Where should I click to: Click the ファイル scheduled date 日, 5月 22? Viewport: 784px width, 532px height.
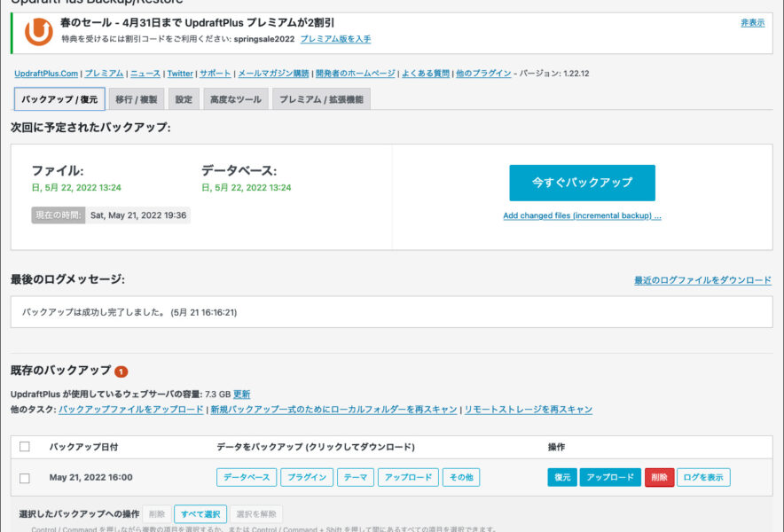pos(76,187)
